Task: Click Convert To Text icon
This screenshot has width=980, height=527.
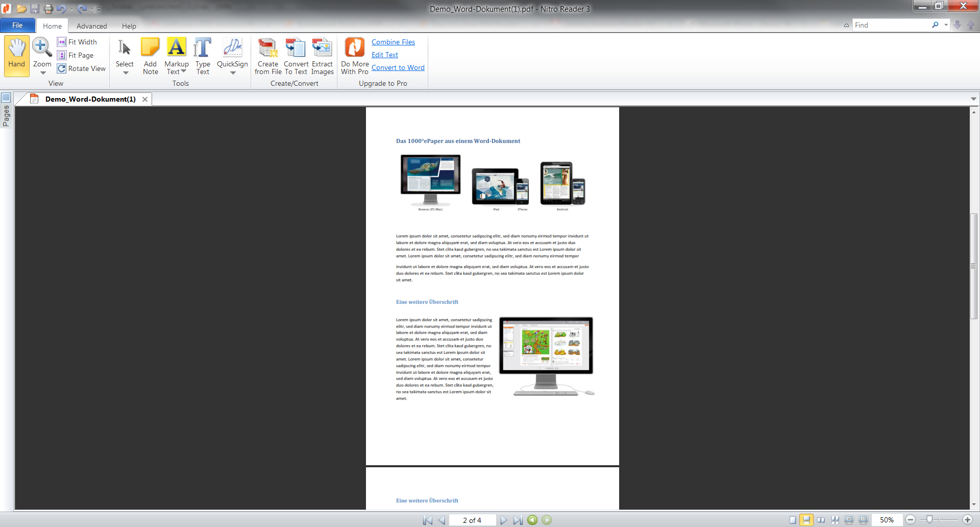Action: [x=296, y=48]
